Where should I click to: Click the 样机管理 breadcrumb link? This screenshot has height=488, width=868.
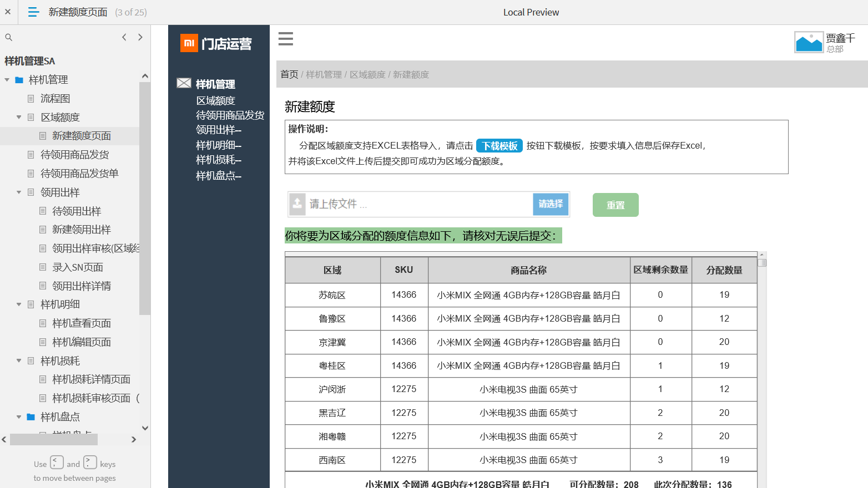pos(324,74)
